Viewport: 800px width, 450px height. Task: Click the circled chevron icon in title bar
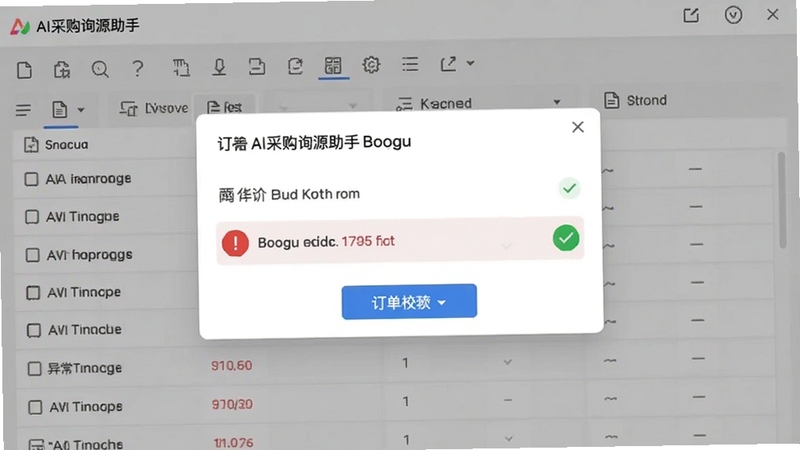tap(733, 15)
